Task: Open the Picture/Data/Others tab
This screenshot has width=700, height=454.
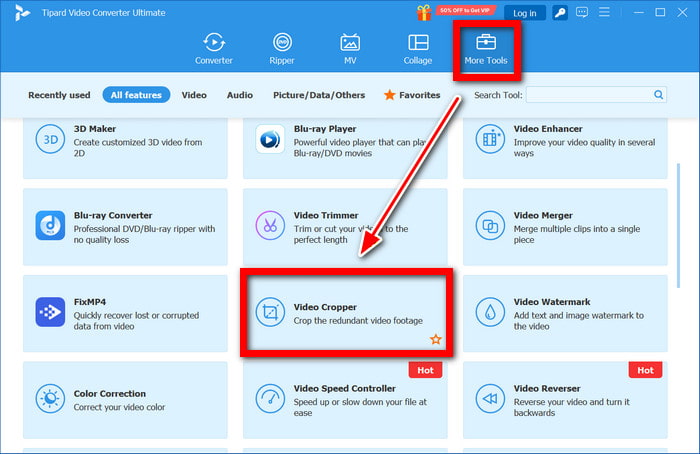Action: point(319,95)
